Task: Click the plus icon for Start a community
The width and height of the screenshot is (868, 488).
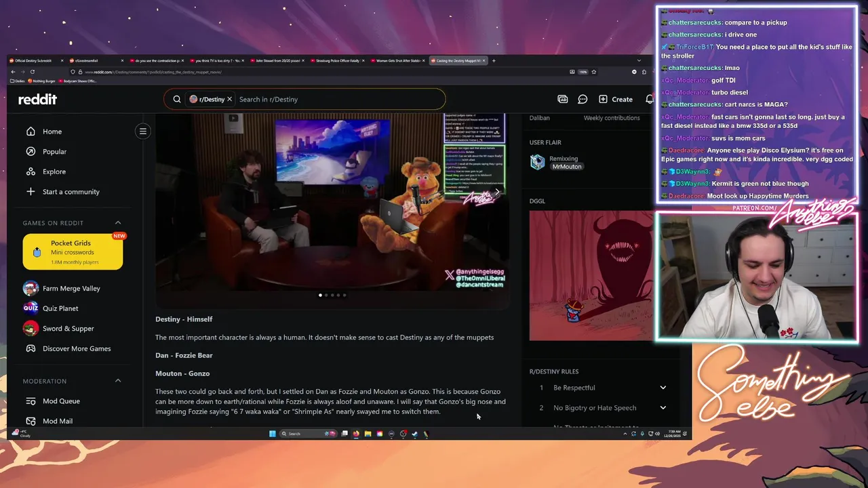Action: pyautogui.click(x=31, y=192)
